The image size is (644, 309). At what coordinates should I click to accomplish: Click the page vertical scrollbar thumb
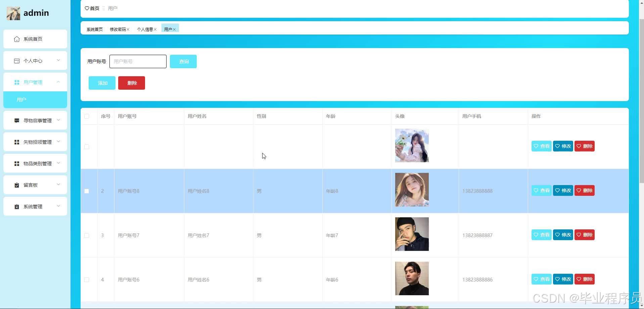641,101
